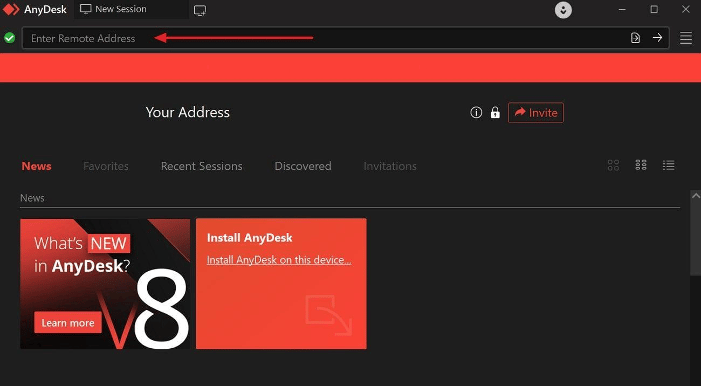This screenshot has height=386, width=702.
Task: Go to the Discovered tab
Action: [303, 166]
